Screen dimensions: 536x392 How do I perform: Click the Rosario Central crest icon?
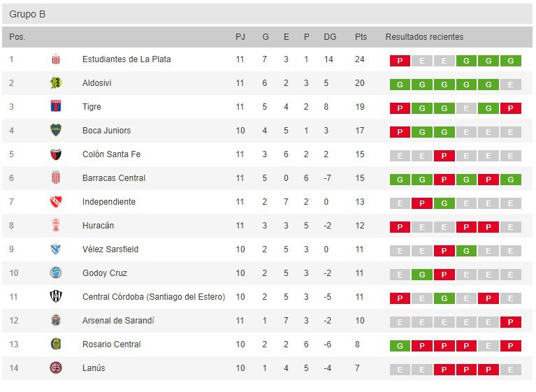56,344
